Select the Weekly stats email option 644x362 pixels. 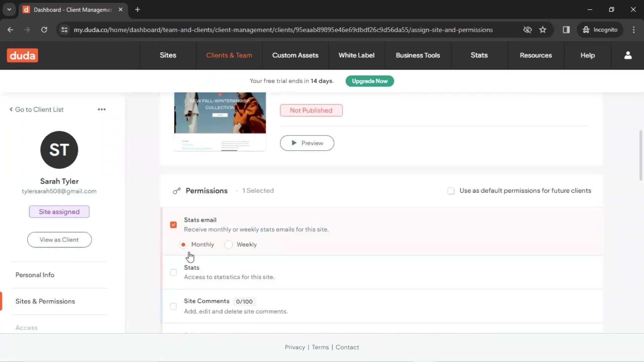click(228, 245)
